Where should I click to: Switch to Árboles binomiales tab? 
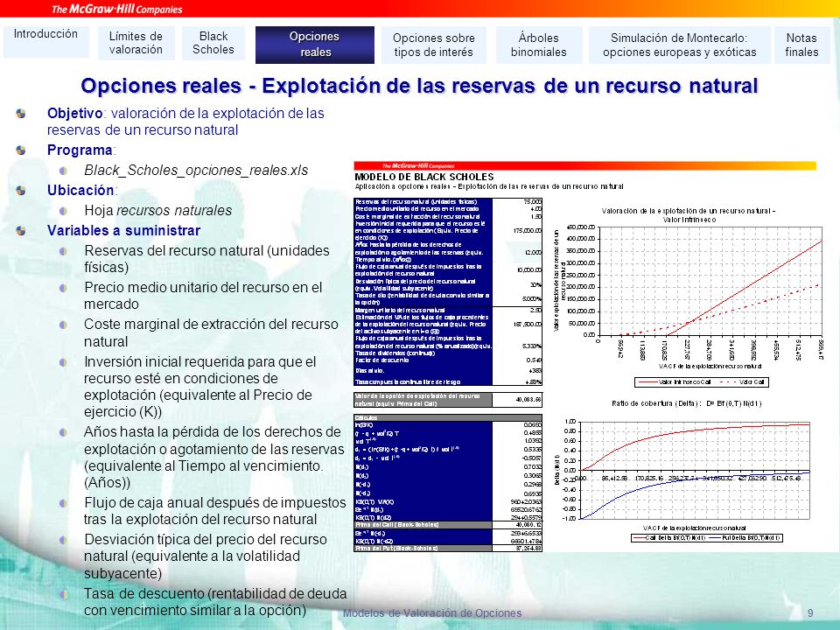click(539, 45)
